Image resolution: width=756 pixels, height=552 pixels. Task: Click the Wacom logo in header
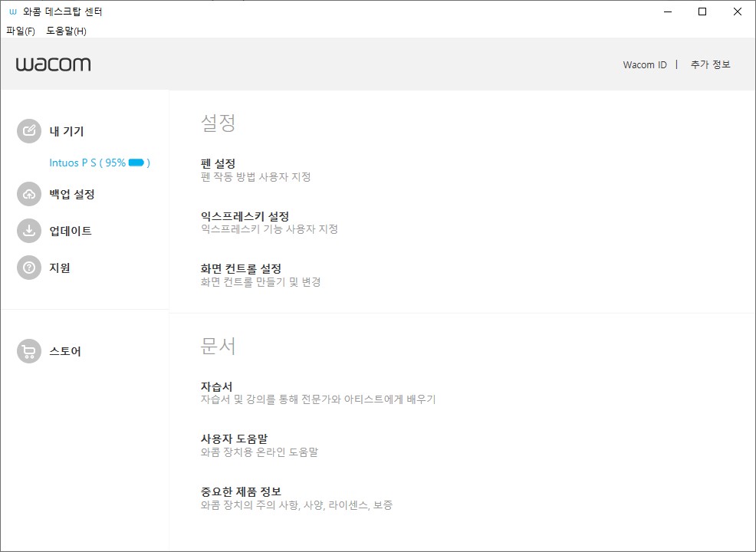point(53,64)
